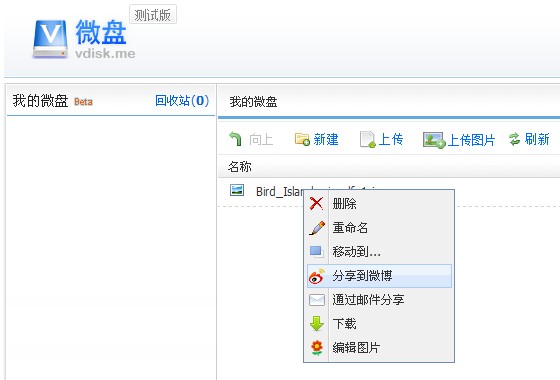Click the 刷新 (Refresh) text link
This screenshot has width=560, height=380.
click(537, 139)
